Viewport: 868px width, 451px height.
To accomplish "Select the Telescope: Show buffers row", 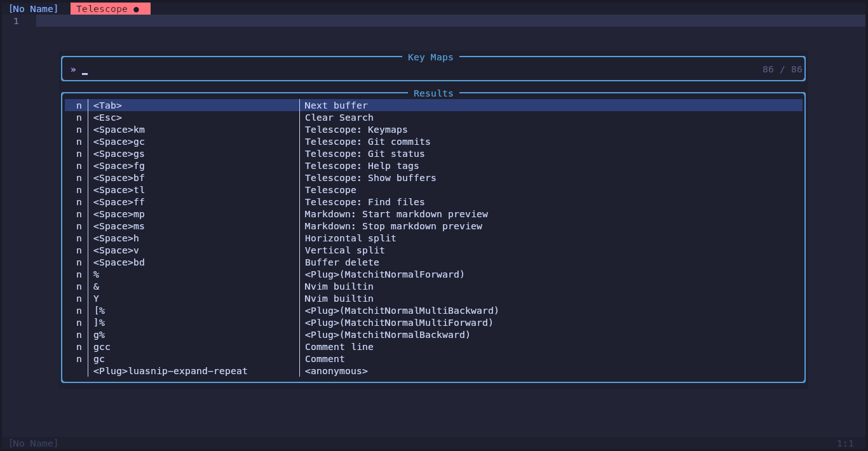I will tap(433, 178).
